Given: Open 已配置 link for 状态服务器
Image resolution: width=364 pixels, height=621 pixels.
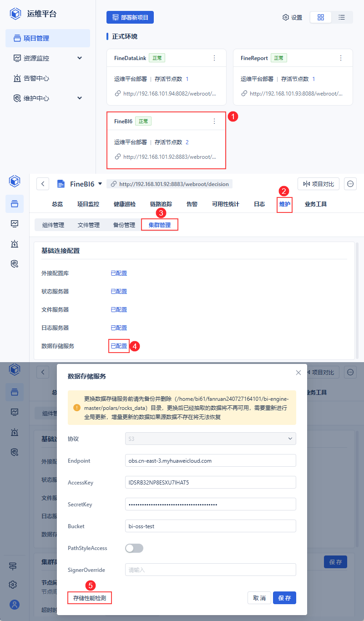Looking at the screenshot, I should point(119,292).
